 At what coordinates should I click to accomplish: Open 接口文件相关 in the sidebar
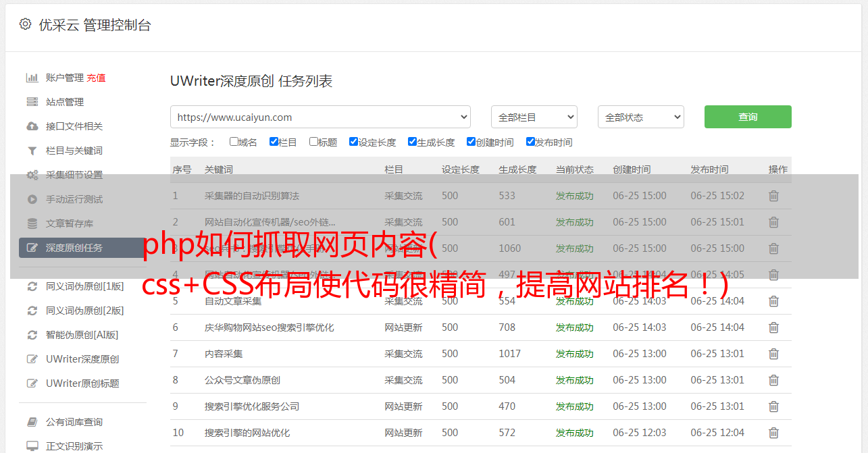pos(74,126)
